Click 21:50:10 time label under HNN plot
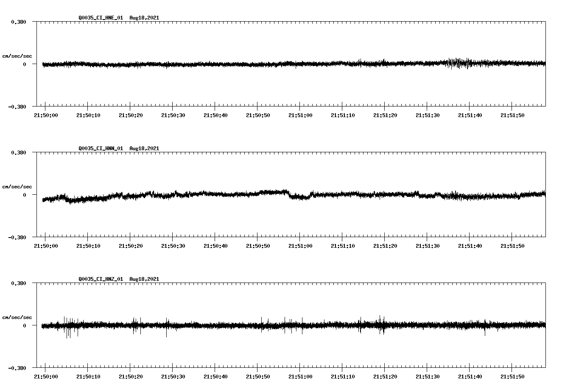 [88, 246]
